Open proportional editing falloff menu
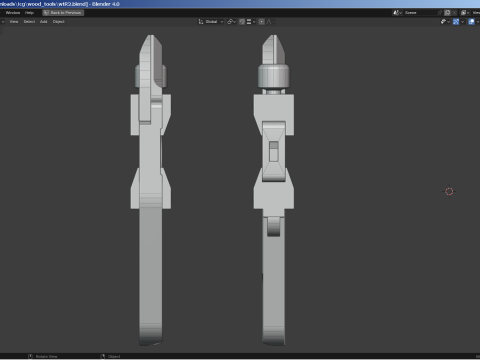This screenshot has height=360, width=480. click(270, 22)
